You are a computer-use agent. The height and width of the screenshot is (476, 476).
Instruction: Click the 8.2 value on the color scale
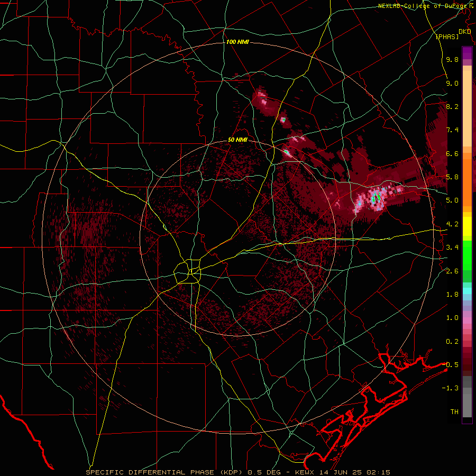click(x=452, y=106)
